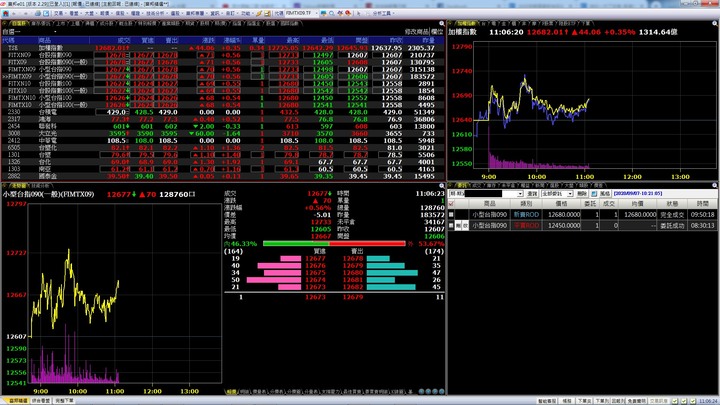Switch to the 成交 tab in the order panel
720x405 pixels.
point(477,185)
